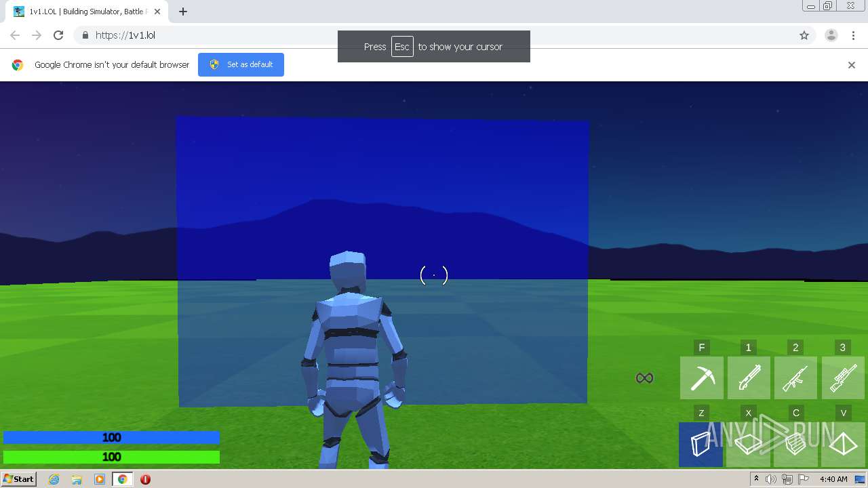868x488 pixels.
Task: Click the infinity ammo indicator
Action: point(644,378)
